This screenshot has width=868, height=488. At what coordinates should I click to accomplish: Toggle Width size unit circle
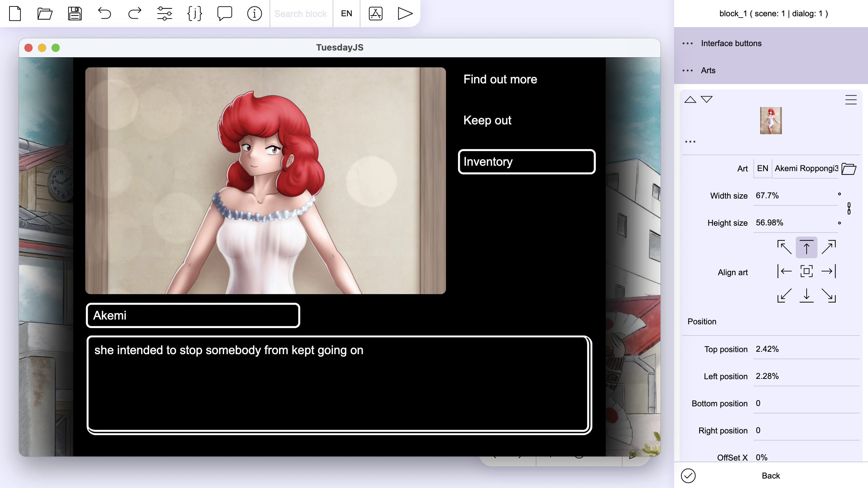(x=840, y=194)
